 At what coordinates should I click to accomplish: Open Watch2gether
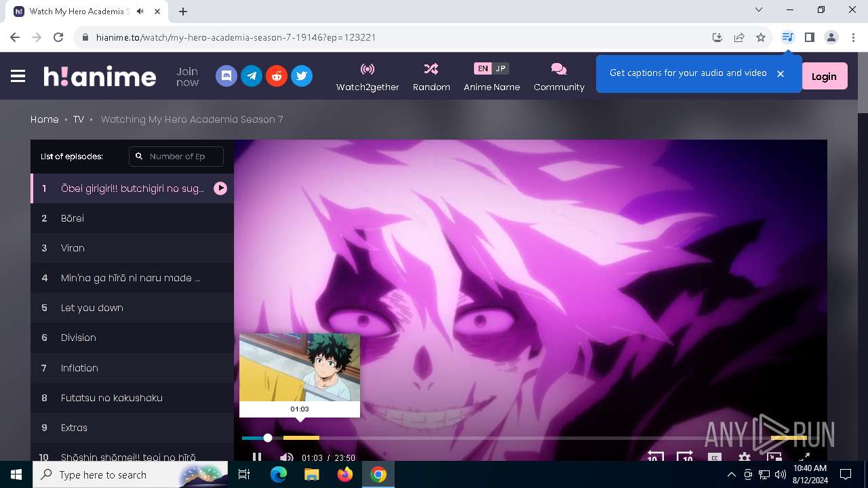368,77
